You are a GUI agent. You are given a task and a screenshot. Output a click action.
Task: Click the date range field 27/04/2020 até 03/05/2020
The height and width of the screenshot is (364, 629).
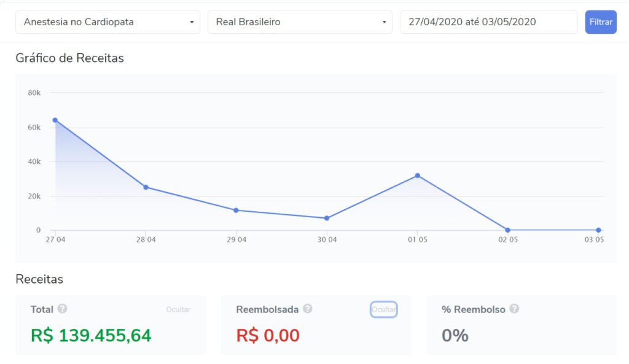(488, 22)
